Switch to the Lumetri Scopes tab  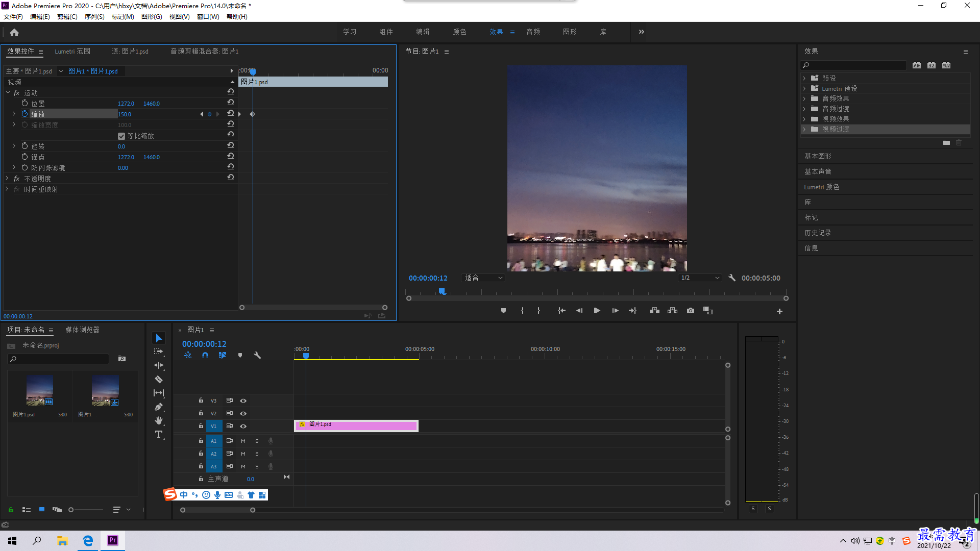tap(72, 51)
